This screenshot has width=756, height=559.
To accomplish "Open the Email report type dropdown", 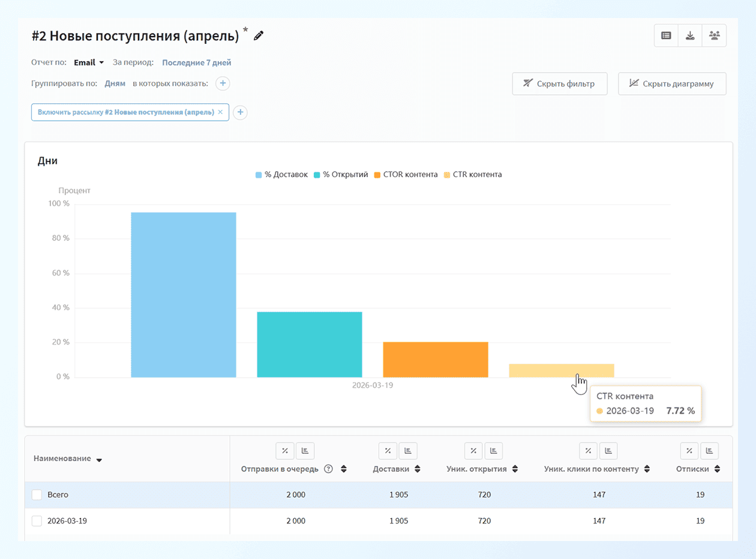I will pos(89,62).
